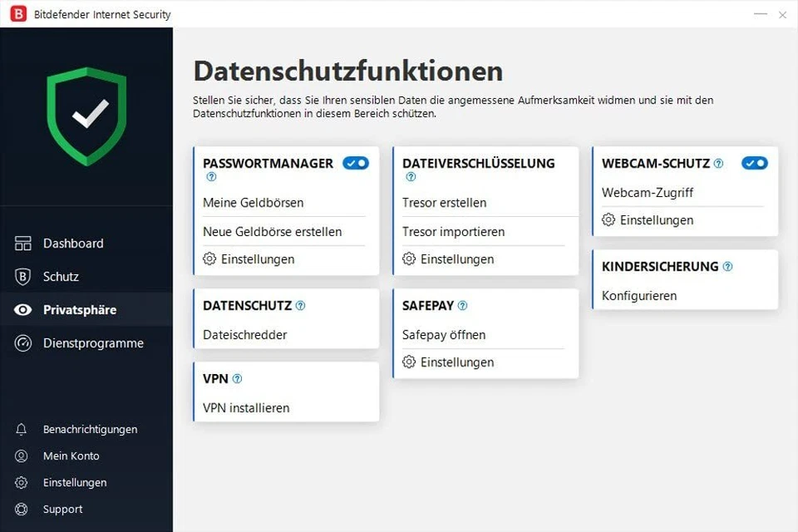This screenshot has width=798, height=532.
Task: Create a vault with Tresor erstellen
Action: (x=446, y=202)
